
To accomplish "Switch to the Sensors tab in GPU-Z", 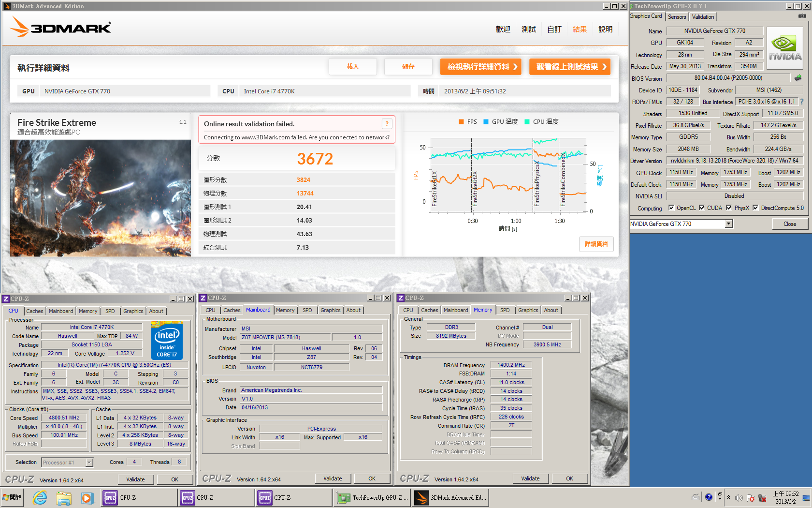I will tap(677, 17).
